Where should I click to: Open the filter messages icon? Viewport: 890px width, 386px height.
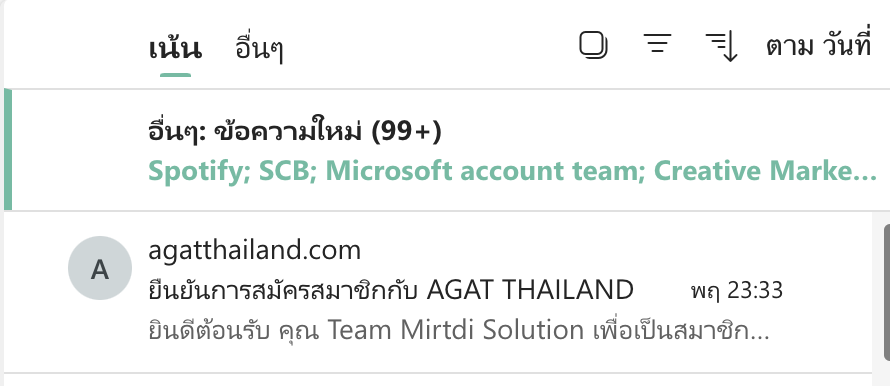657,44
